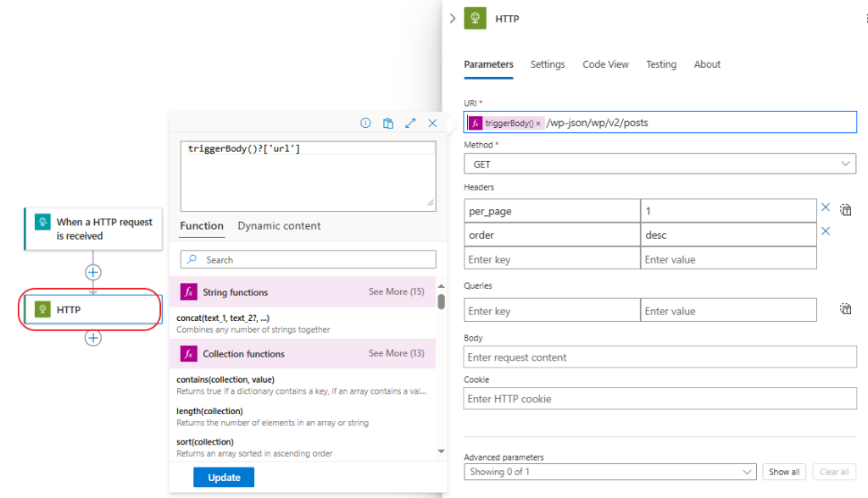Click the HTTP action node icon
This screenshot has height=498, width=868.
click(x=42, y=309)
